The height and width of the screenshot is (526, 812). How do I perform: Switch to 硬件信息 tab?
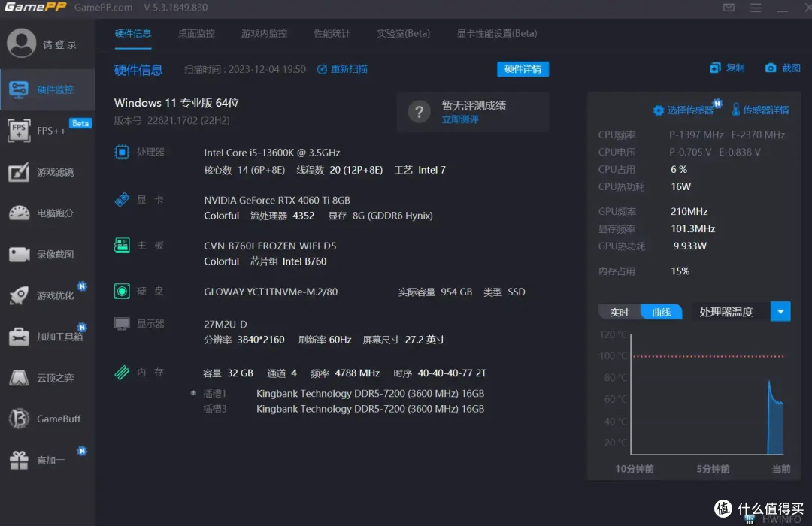click(133, 33)
